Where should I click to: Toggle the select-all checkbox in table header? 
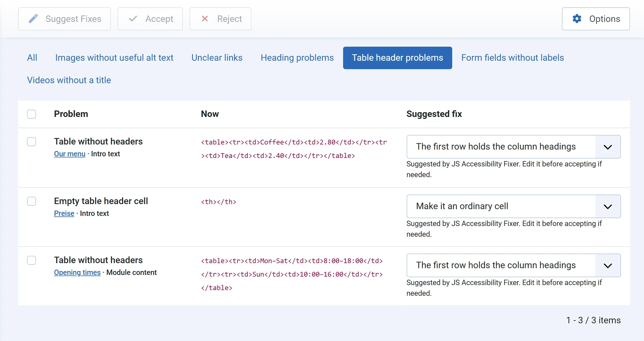click(31, 114)
